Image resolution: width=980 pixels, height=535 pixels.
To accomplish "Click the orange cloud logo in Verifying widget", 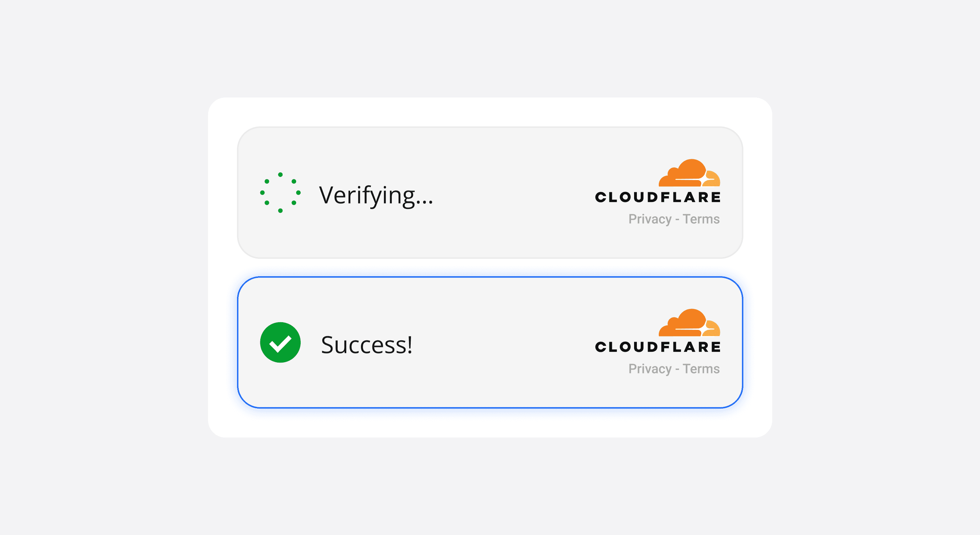I will [x=689, y=172].
